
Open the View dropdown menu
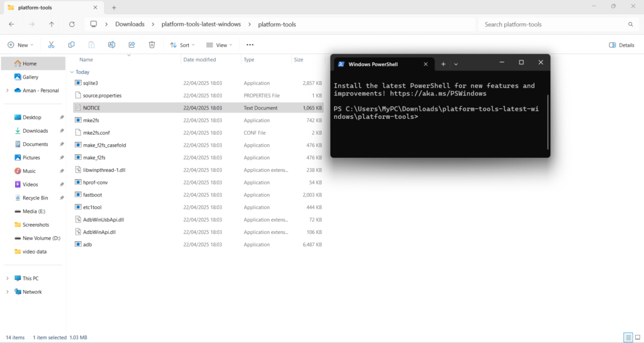click(x=219, y=45)
